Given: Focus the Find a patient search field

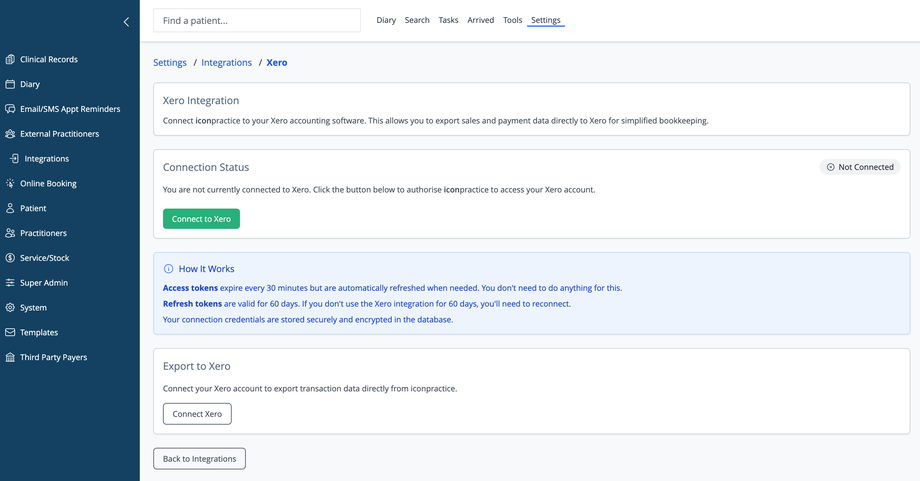Looking at the screenshot, I should pyautogui.click(x=257, y=21).
